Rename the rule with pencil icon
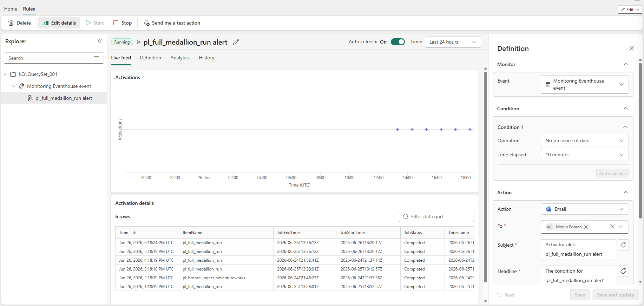Image resolution: width=644 pixels, height=306 pixels. (x=236, y=42)
